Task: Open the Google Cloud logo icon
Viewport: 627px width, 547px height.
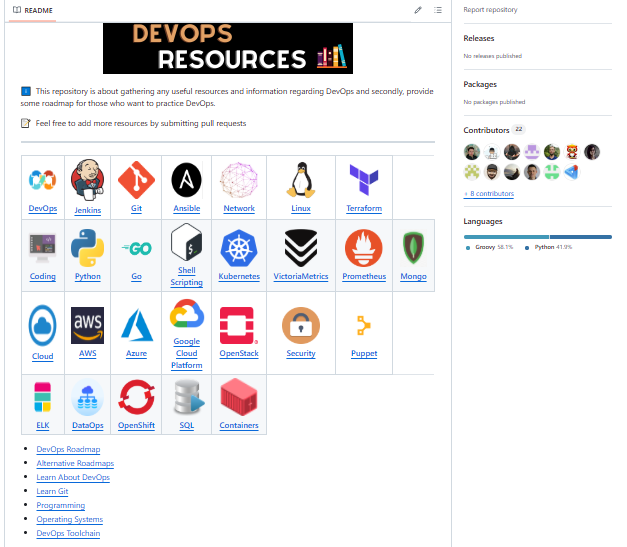Action: [187, 313]
